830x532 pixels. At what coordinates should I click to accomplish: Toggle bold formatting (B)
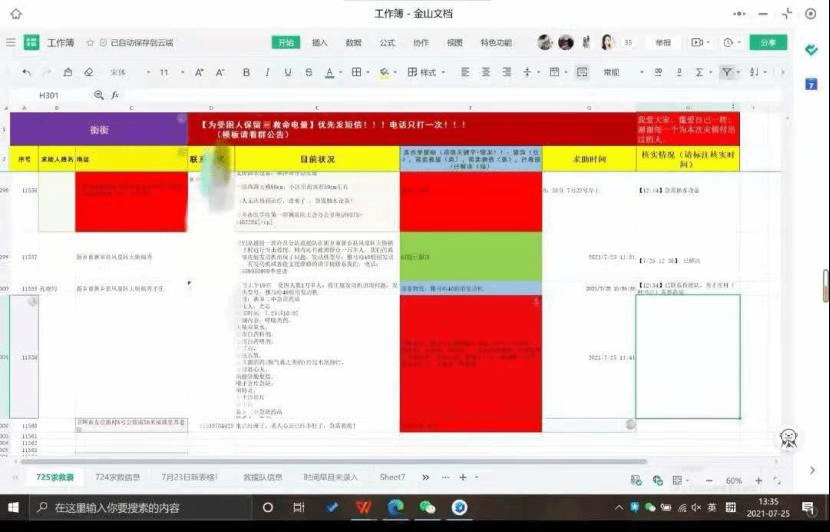click(246, 73)
